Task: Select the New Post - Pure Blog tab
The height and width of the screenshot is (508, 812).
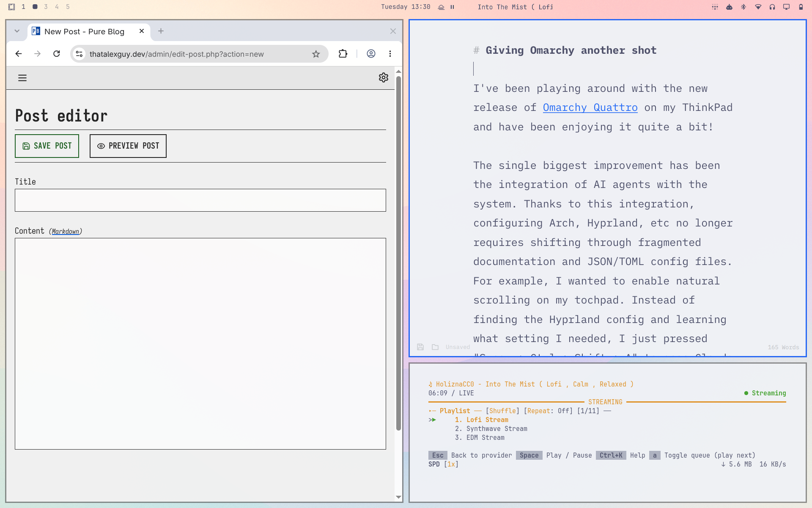Action: pyautogui.click(x=89, y=32)
